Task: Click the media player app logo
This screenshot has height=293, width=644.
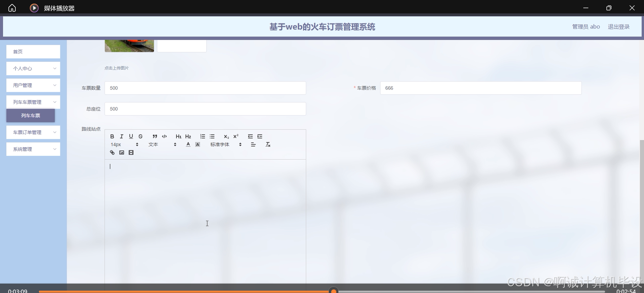Action: [34, 8]
